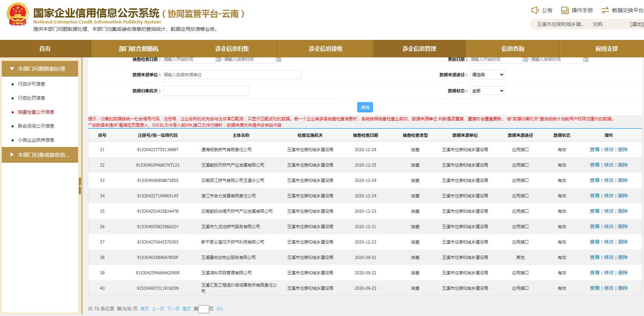Open the 涉企信息接收 tab
Viewport: 644px width, 316px height.
326,49
